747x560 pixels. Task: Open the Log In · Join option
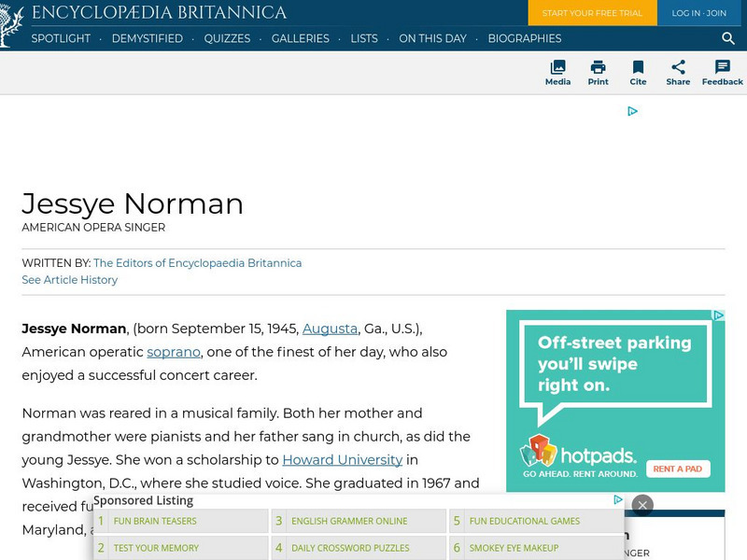click(698, 14)
